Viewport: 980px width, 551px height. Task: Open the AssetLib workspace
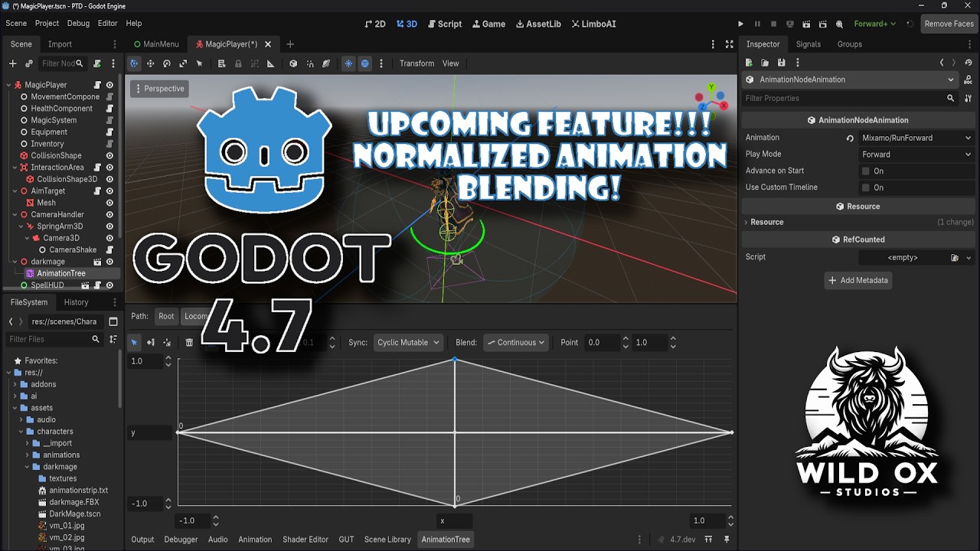538,24
